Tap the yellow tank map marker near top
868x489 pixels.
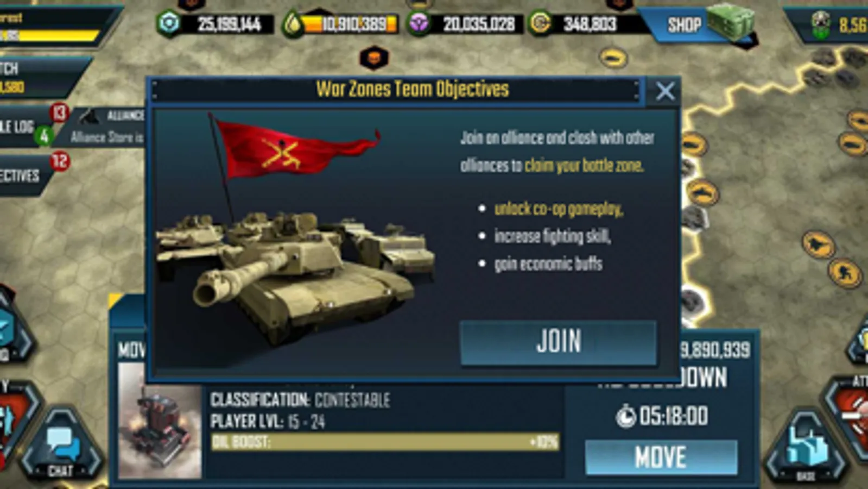click(x=613, y=58)
